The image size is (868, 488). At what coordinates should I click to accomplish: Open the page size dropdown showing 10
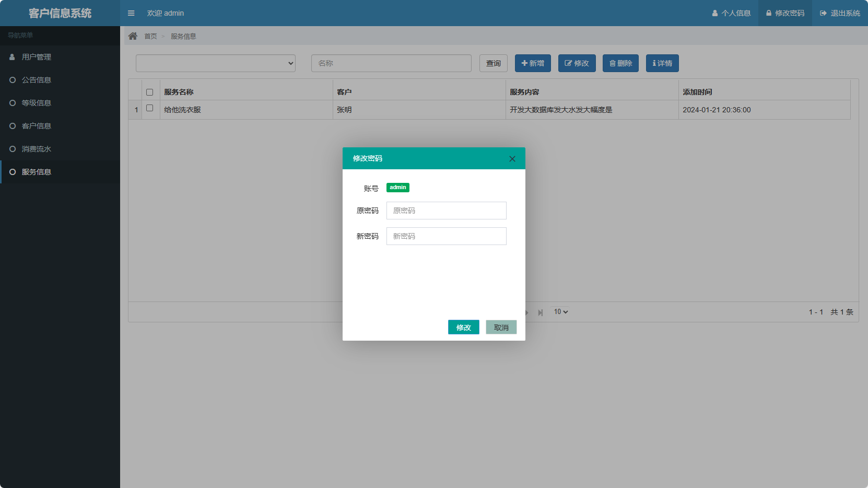(560, 311)
